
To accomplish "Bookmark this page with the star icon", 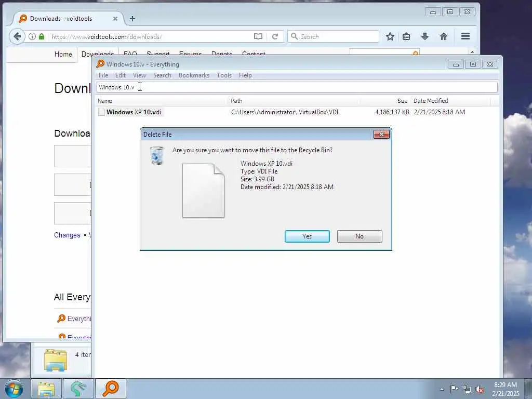I will coord(390,36).
